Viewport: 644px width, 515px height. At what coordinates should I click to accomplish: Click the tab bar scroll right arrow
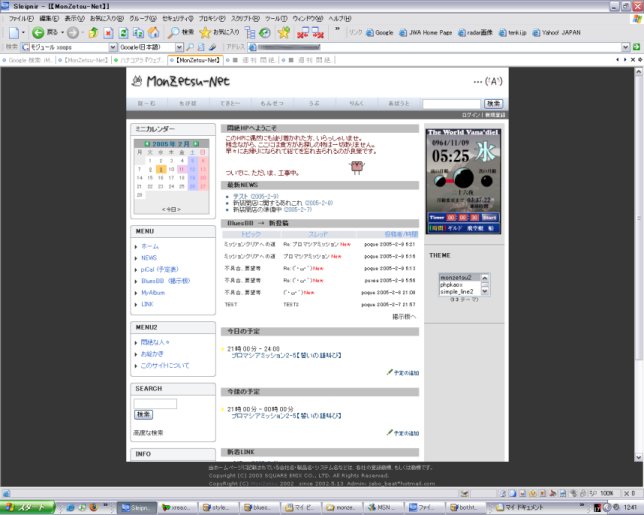[x=625, y=60]
